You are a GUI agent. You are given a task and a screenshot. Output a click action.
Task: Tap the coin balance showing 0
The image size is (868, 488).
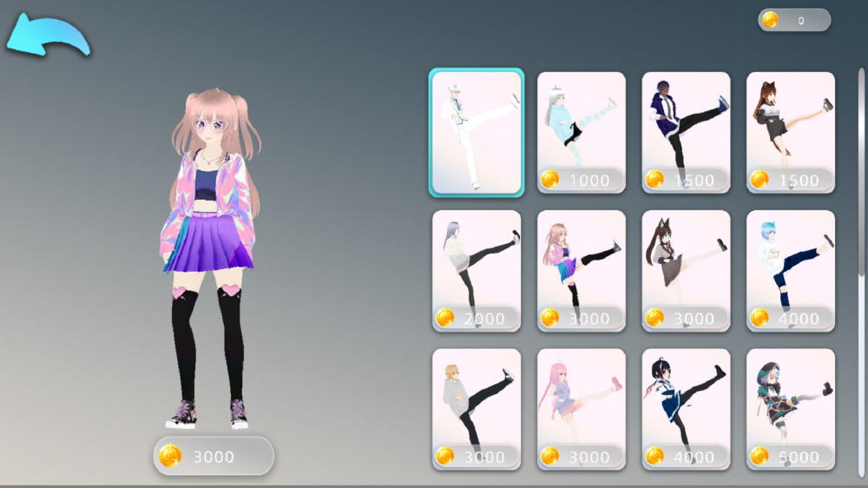pos(793,20)
